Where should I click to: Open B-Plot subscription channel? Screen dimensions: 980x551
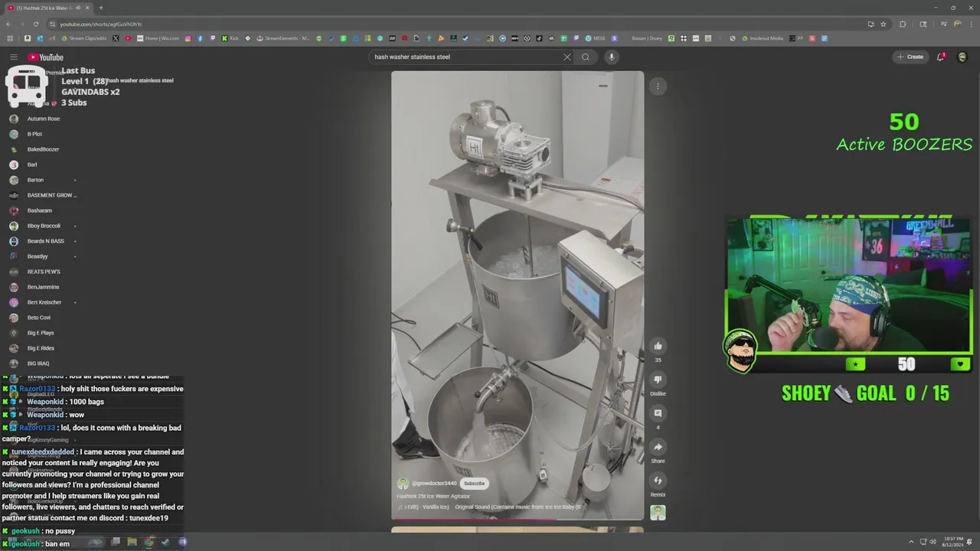tap(35, 134)
